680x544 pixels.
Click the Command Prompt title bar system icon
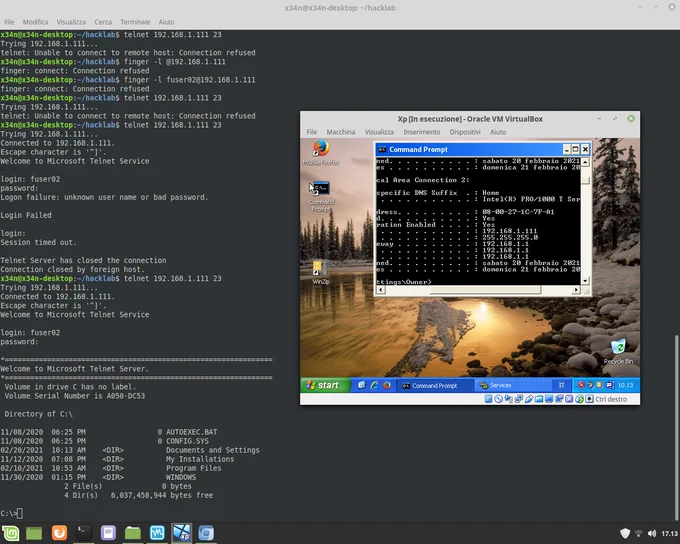coord(382,149)
